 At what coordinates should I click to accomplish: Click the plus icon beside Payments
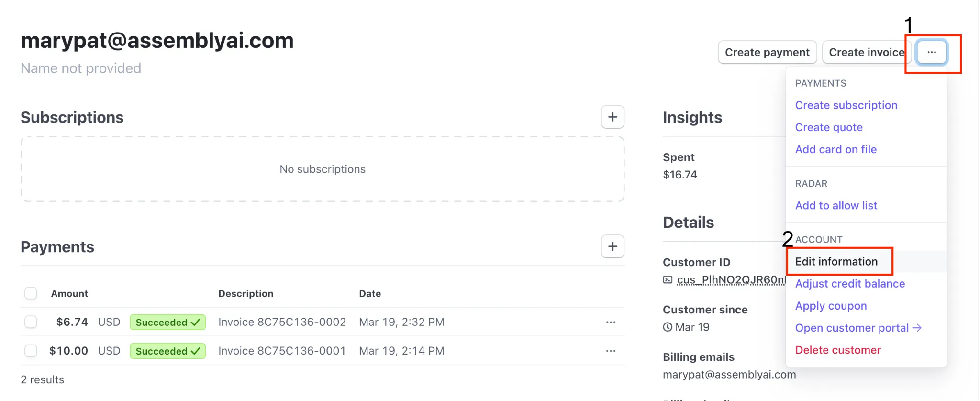pos(612,246)
